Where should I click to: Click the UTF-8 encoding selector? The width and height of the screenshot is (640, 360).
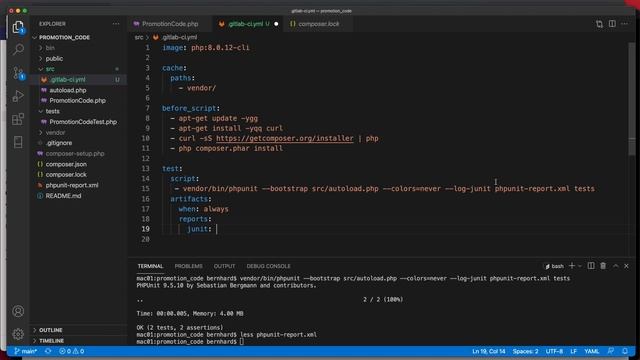[554, 351]
